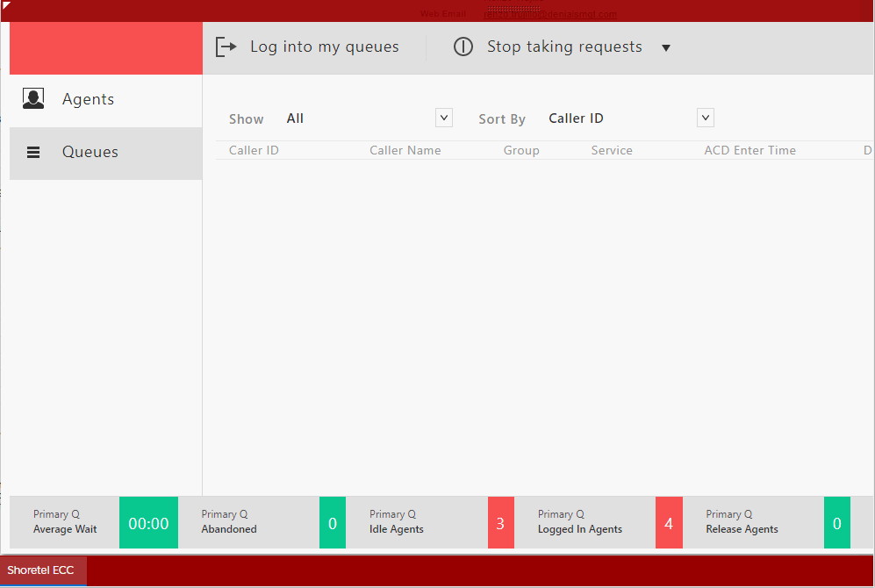Click the Web Email label at the top
This screenshot has height=588, width=875.
click(x=443, y=14)
